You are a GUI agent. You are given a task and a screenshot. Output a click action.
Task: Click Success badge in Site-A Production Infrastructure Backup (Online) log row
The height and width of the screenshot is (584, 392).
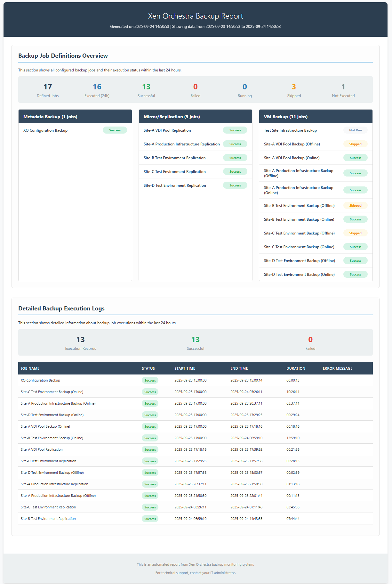pos(150,403)
